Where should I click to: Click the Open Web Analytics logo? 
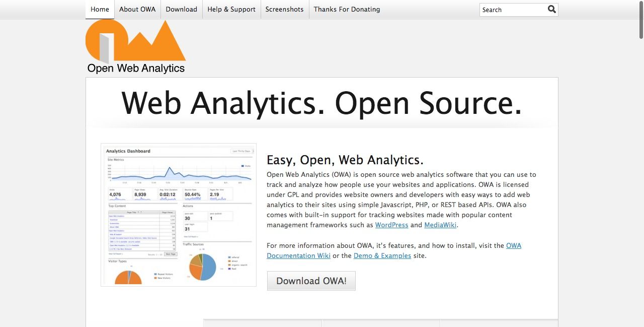pos(135,45)
